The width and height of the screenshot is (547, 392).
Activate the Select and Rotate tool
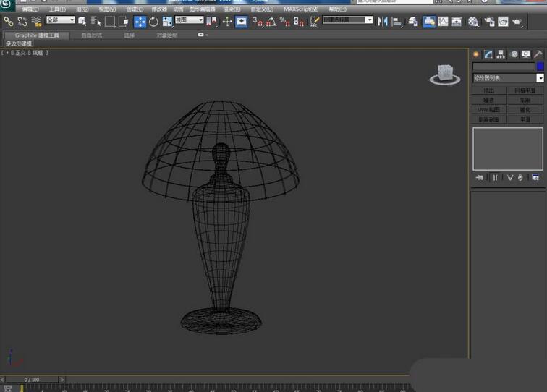click(153, 22)
